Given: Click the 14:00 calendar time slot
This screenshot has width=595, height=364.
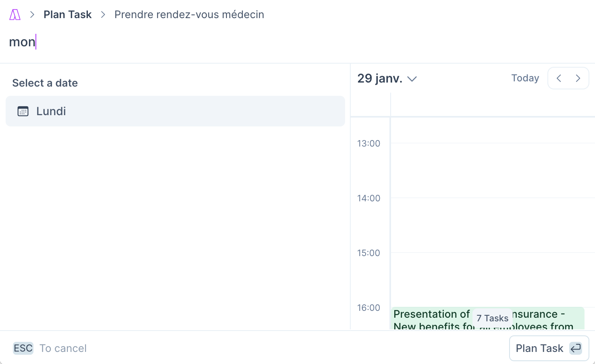Looking at the screenshot, I should point(493,225).
